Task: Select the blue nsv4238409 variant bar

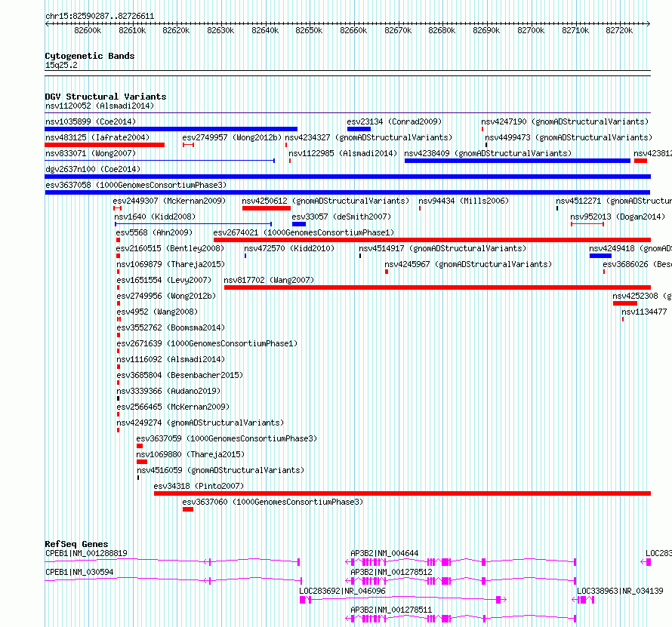Action: (x=517, y=161)
